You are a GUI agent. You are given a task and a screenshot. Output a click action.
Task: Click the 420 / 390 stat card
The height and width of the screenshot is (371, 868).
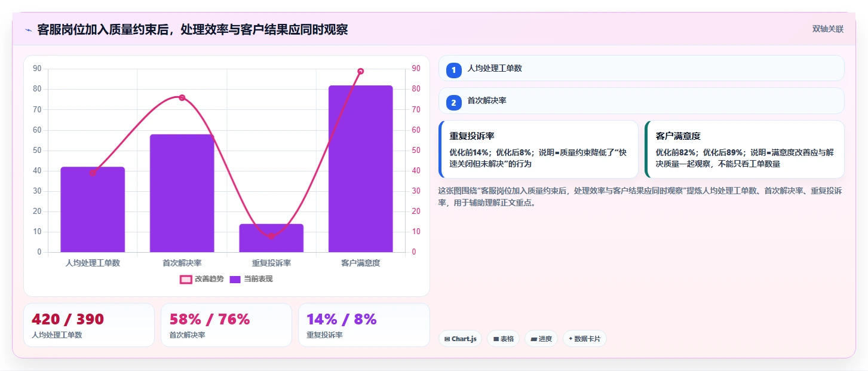(89, 325)
